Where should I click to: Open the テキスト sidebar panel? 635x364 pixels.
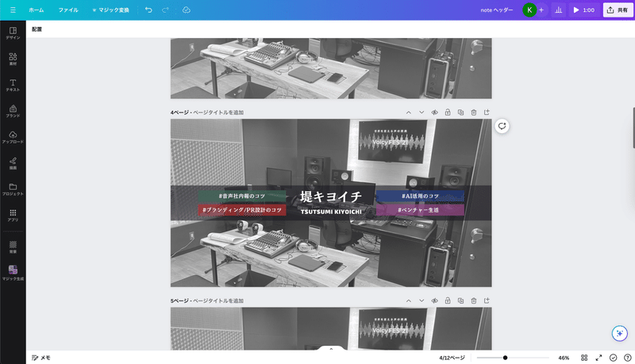[x=13, y=85]
